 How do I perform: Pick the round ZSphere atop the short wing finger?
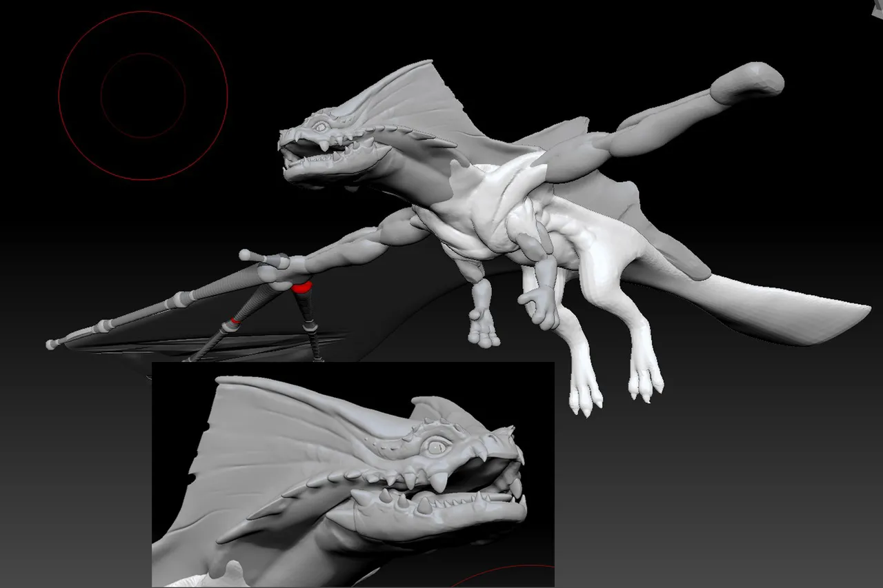(245, 255)
